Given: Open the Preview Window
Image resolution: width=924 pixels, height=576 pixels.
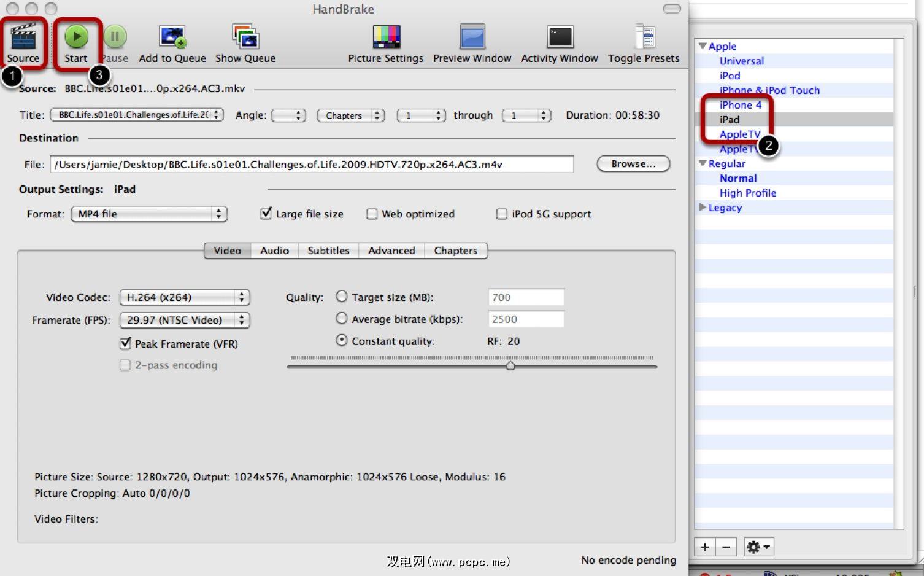Looking at the screenshot, I should click(x=472, y=37).
